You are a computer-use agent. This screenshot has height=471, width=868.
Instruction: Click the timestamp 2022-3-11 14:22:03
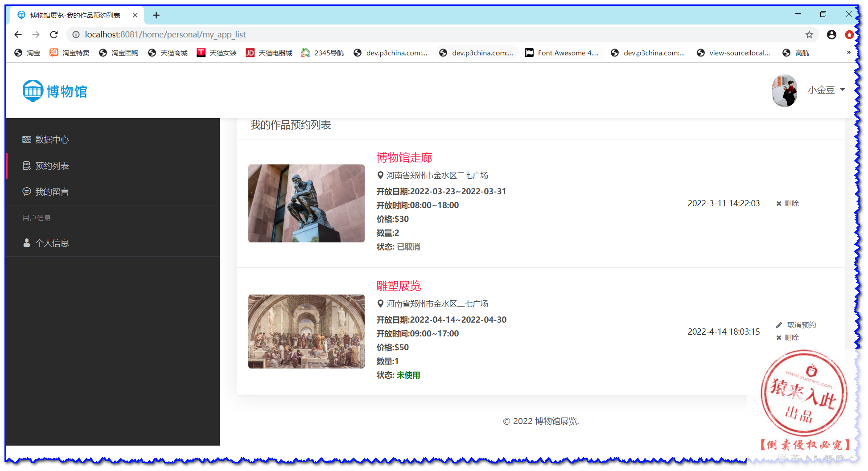724,203
